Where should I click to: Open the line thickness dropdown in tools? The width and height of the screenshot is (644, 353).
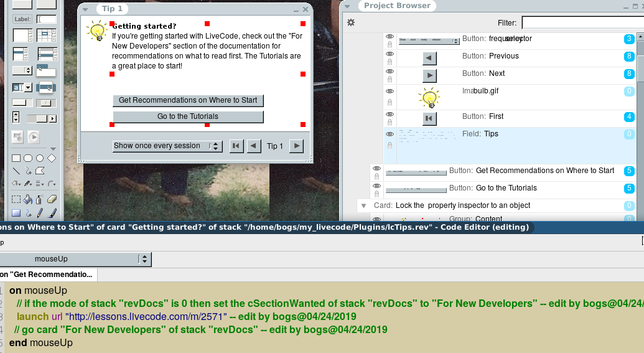tap(40, 183)
